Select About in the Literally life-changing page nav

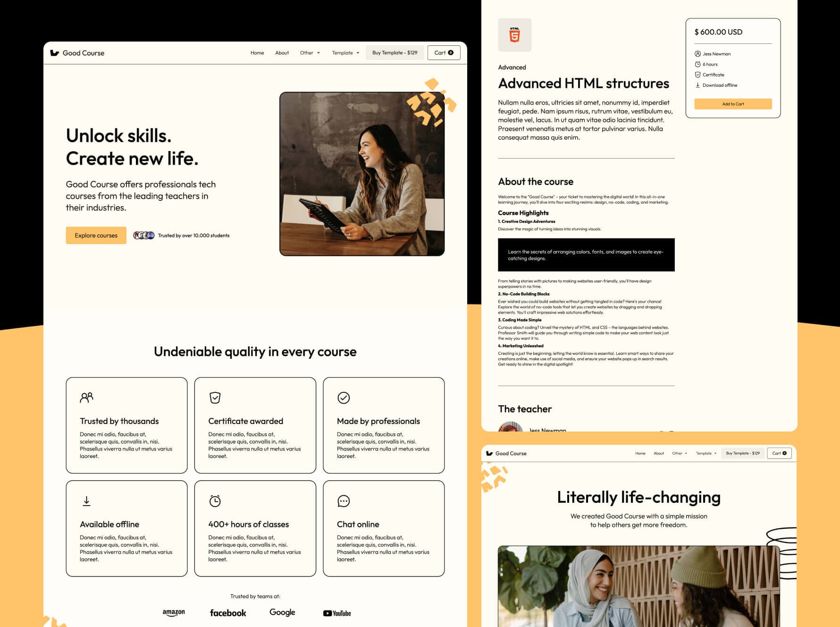[x=659, y=453]
